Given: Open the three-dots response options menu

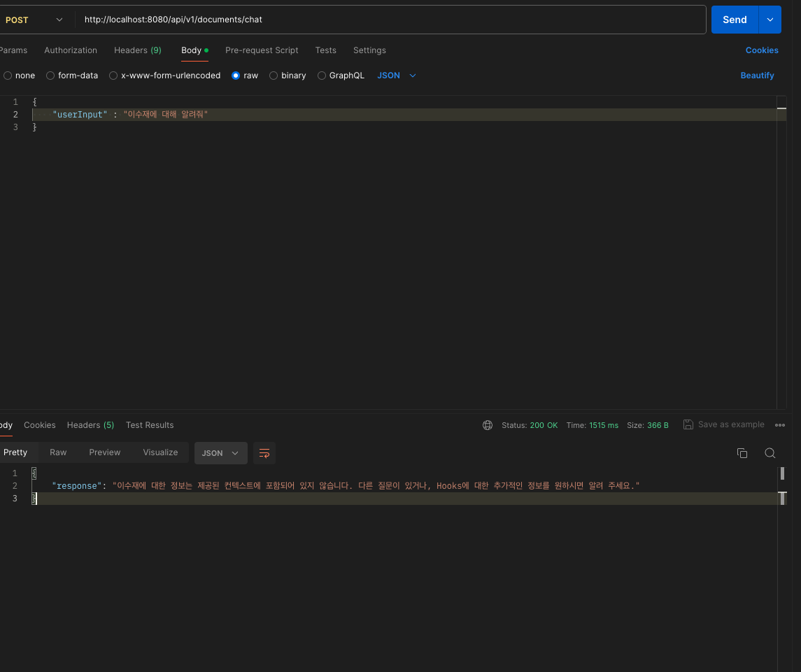Looking at the screenshot, I should (779, 425).
